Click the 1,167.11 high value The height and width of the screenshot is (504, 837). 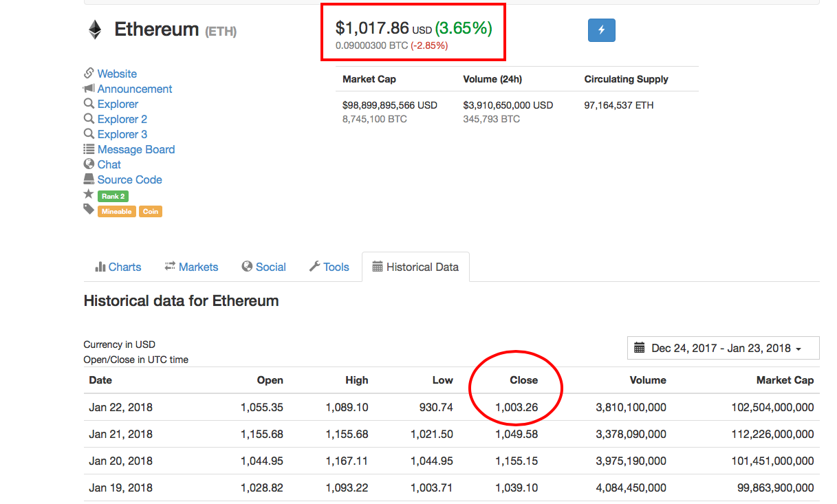click(x=347, y=461)
